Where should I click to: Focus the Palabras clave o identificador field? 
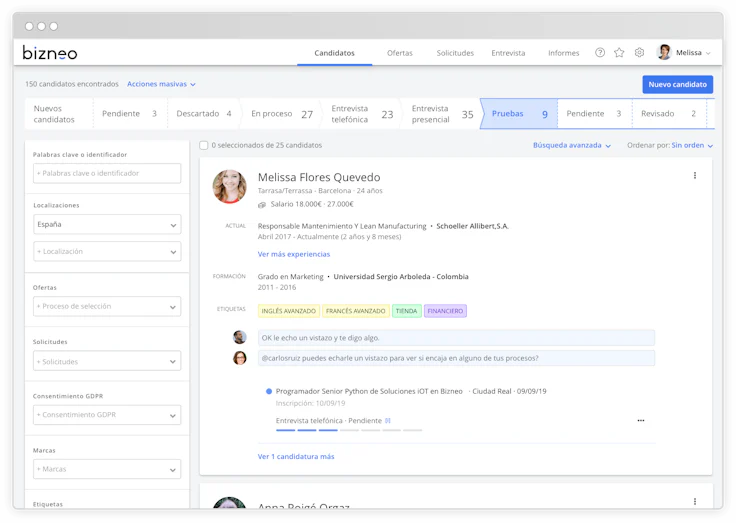click(x=107, y=173)
